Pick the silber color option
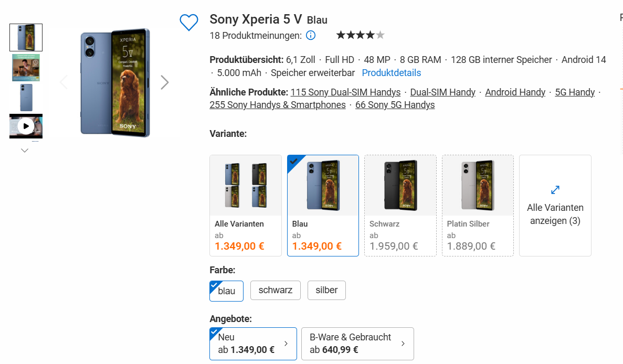The width and height of the screenshot is (623, 364). (x=326, y=290)
